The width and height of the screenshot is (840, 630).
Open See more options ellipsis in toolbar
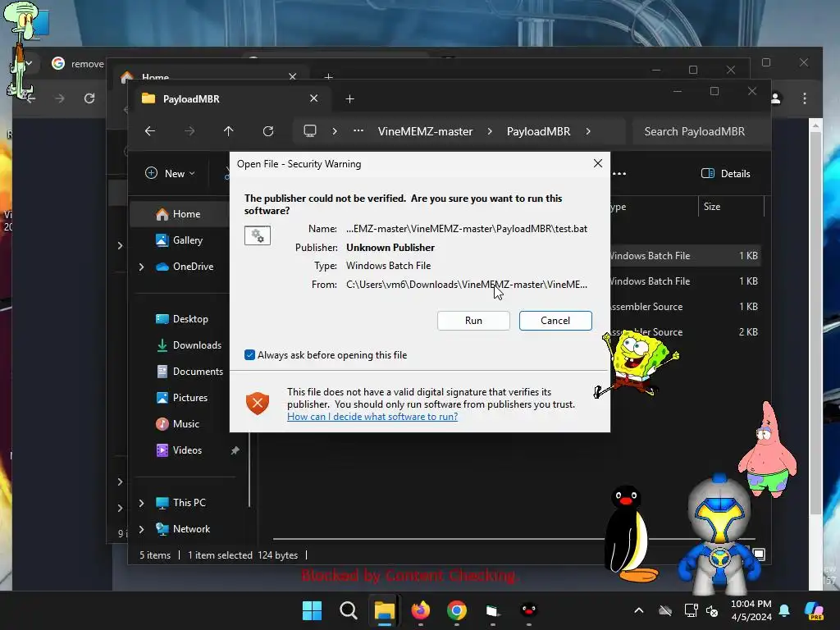[619, 174]
